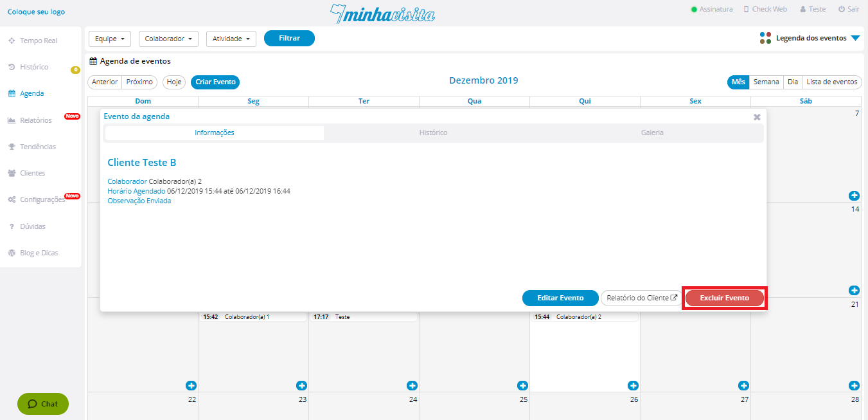The height and width of the screenshot is (420, 868).
Task: Open the Chat widget
Action: click(x=43, y=404)
